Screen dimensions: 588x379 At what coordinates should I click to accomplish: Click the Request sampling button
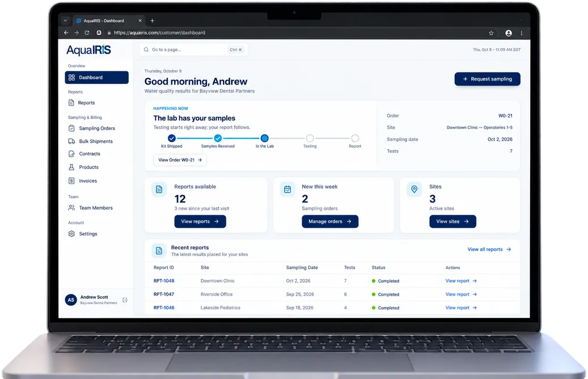[488, 79]
